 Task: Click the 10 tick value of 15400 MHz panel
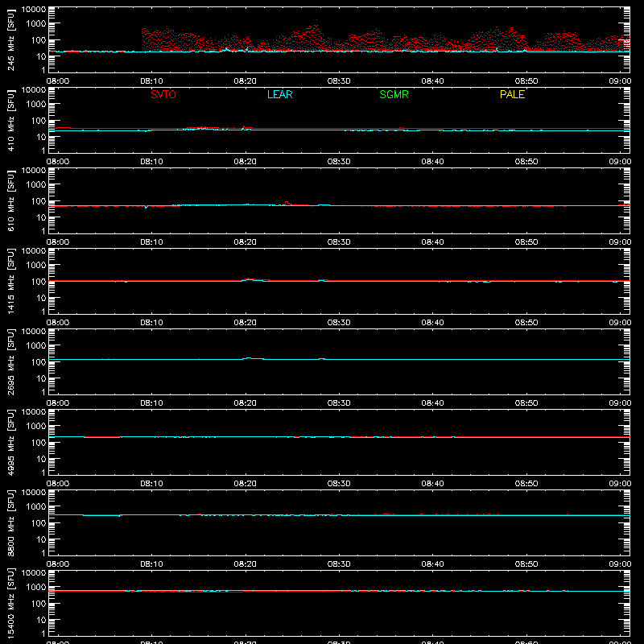41,620
